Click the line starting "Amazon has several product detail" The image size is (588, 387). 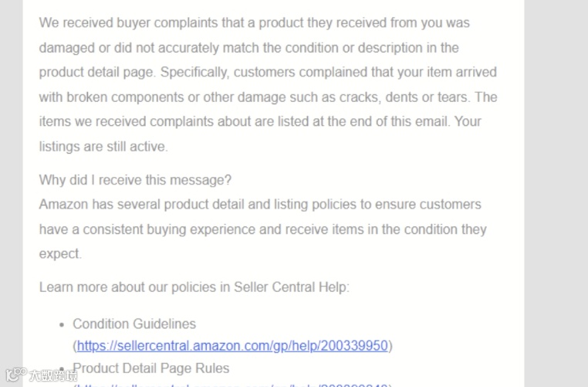click(x=260, y=205)
